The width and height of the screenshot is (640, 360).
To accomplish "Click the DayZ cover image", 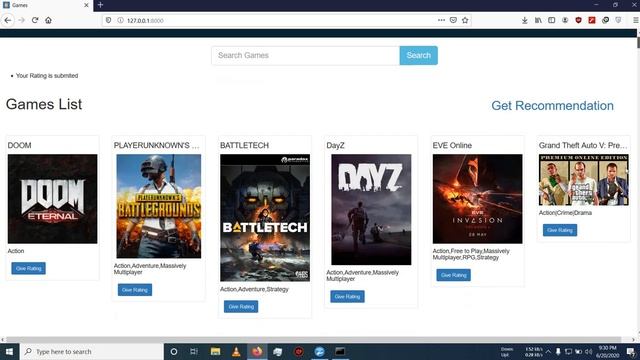I will tap(371, 209).
